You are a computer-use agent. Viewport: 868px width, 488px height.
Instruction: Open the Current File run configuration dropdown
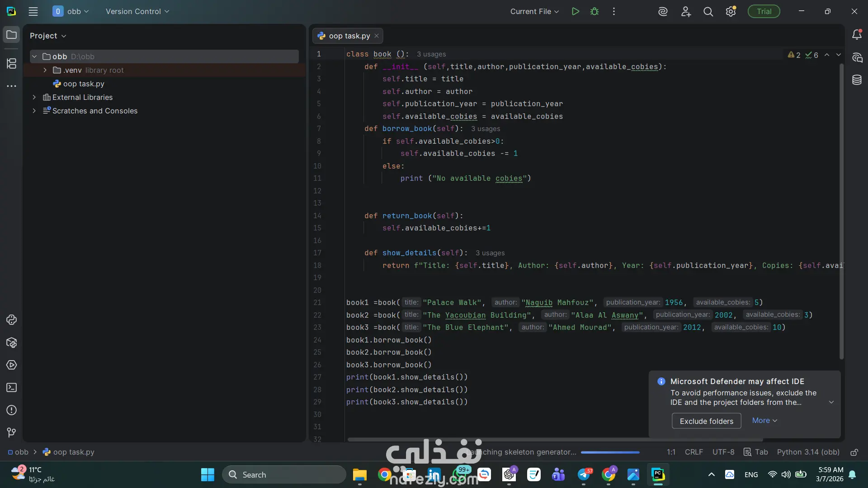[x=534, y=12]
